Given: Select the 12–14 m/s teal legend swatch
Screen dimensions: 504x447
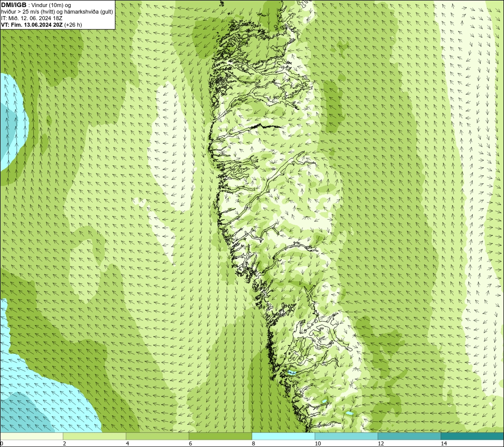Looking at the screenshot, I should 409,436.
